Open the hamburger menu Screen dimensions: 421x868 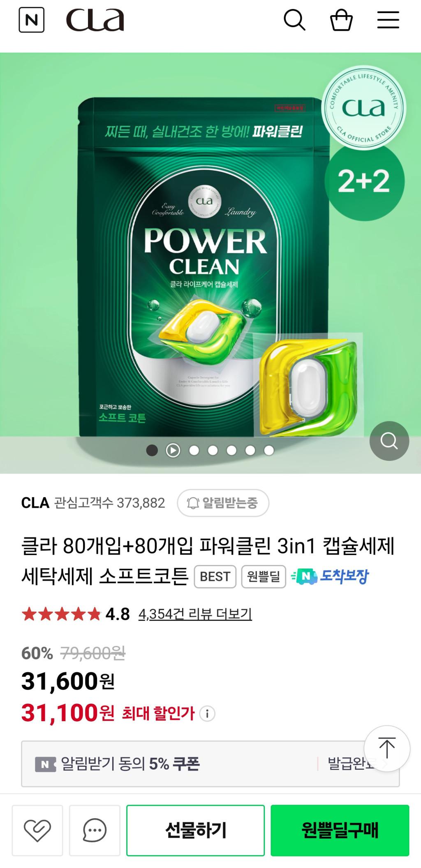point(388,20)
